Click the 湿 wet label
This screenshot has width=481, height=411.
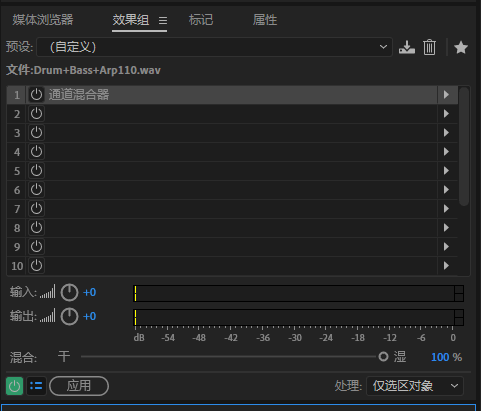pos(400,357)
